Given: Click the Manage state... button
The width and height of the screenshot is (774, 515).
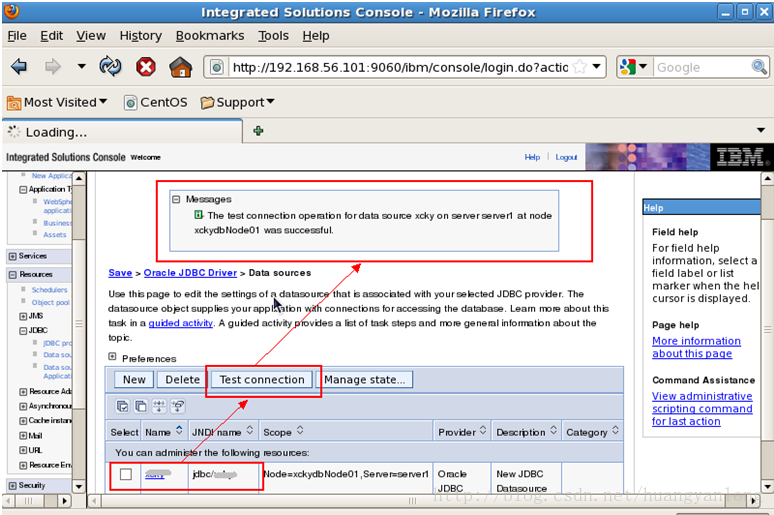Looking at the screenshot, I should pyautogui.click(x=364, y=380).
